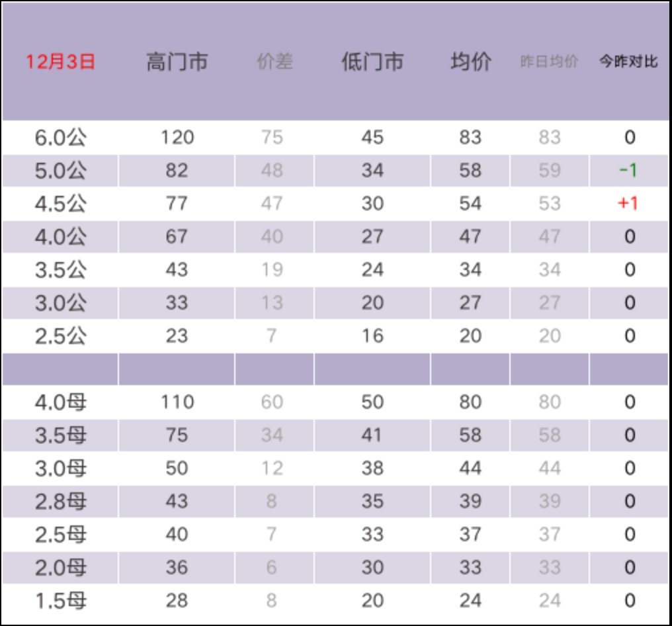The width and height of the screenshot is (672, 626).
Task: Select low price 27 for 4.0公
Action: 372,237
